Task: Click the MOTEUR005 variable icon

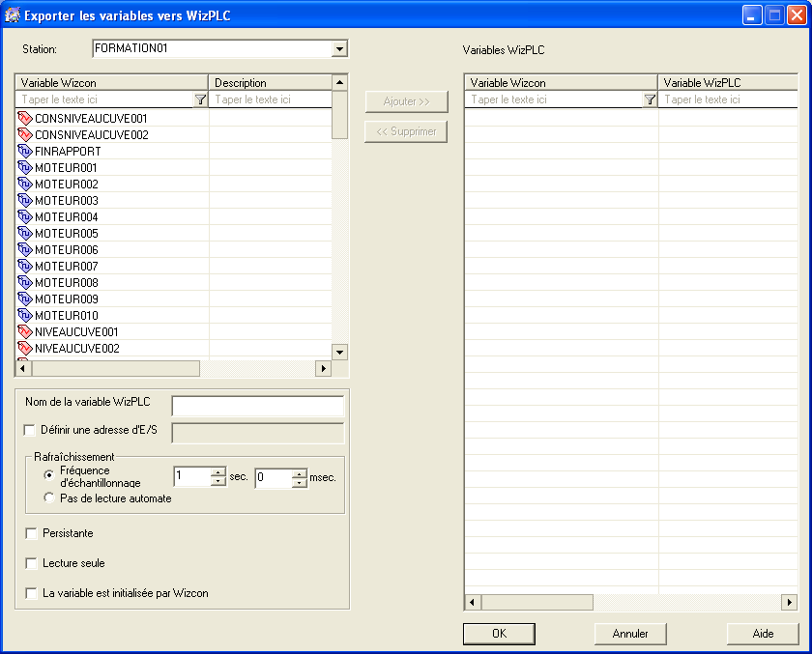Action: click(25, 234)
